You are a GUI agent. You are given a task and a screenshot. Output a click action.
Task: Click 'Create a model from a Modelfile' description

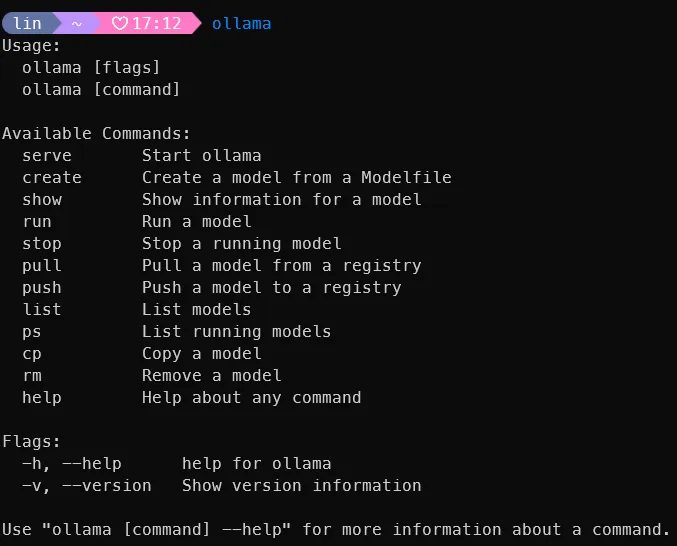pos(297,177)
